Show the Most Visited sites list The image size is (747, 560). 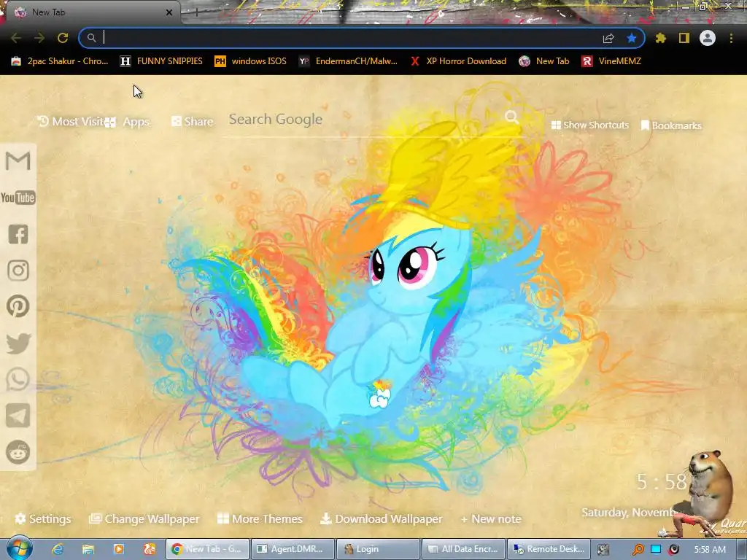[71, 122]
